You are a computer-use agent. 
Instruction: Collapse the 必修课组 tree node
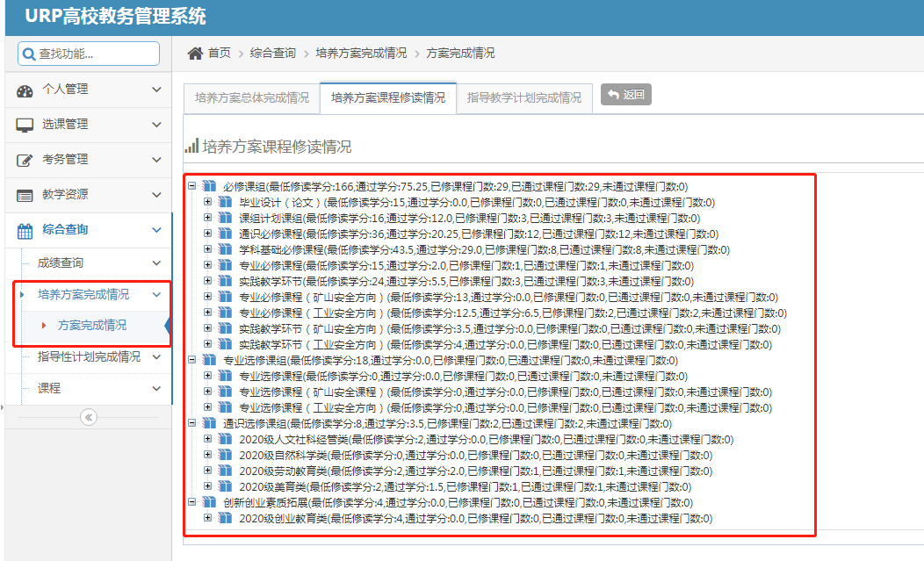click(191, 186)
